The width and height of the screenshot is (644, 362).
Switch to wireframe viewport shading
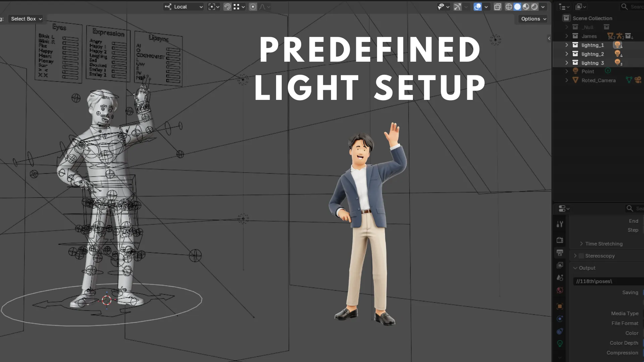pyautogui.click(x=509, y=7)
